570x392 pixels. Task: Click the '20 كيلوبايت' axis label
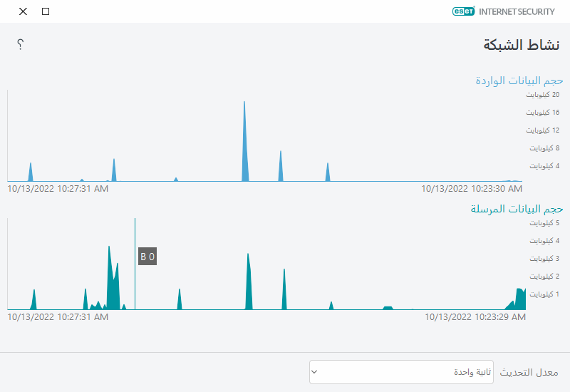coord(543,95)
